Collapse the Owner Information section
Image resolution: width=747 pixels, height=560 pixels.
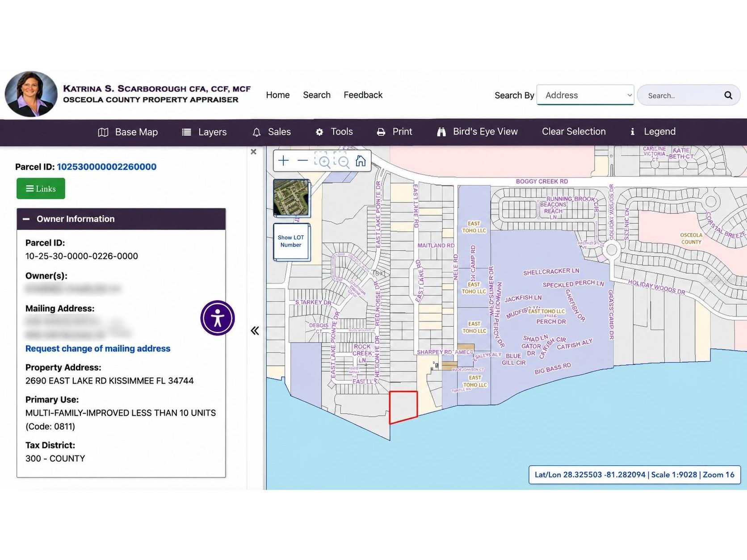[26, 219]
